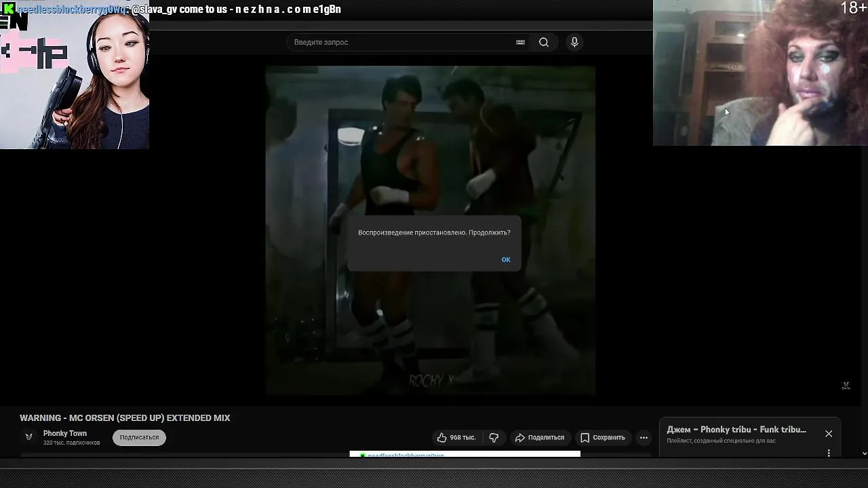
Task: Dislike the video with thumbs down
Action: click(494, 438)
